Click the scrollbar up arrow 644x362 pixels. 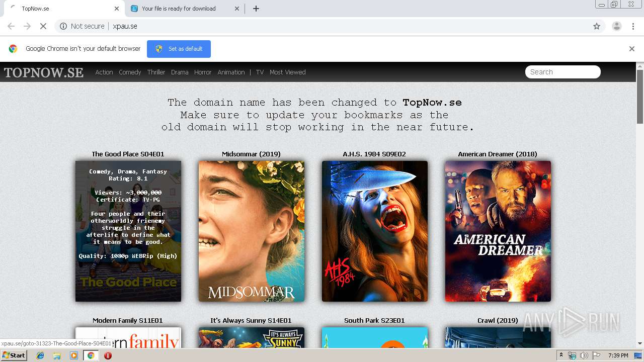tap(640, 66)
